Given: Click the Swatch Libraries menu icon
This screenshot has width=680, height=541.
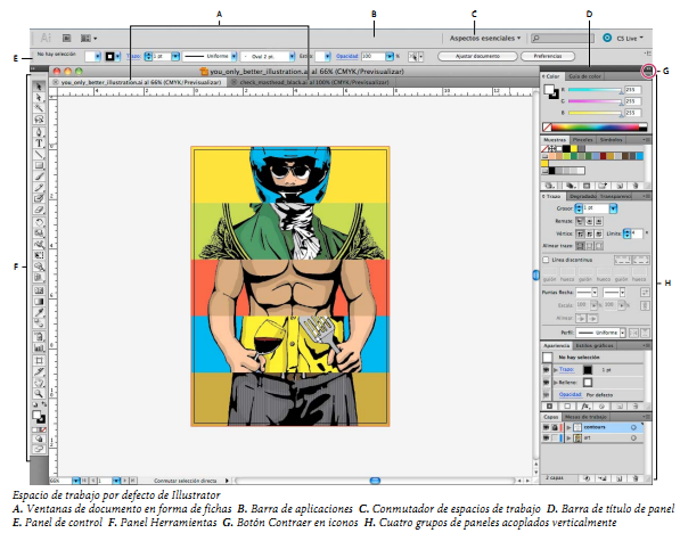Looking at the screenshot, I should point(549,186).
